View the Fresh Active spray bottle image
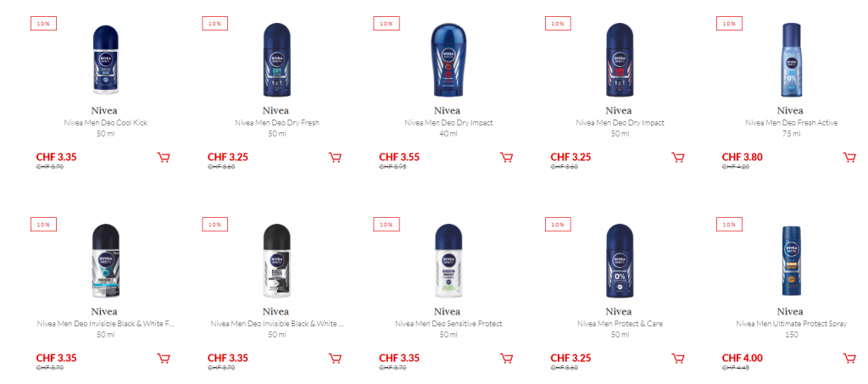The width and height of the screenshot is (868, 384). coord(792,59)
